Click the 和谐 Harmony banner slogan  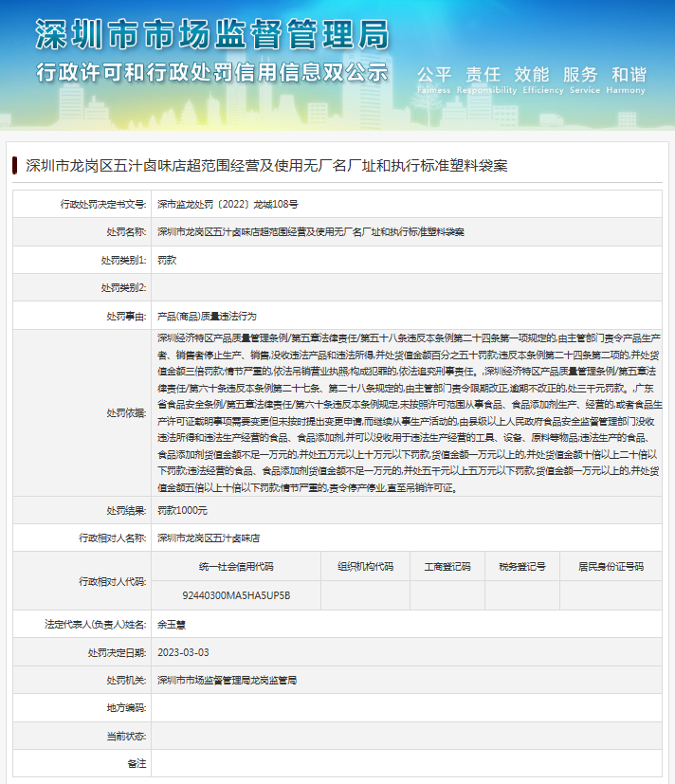point(626,80)
